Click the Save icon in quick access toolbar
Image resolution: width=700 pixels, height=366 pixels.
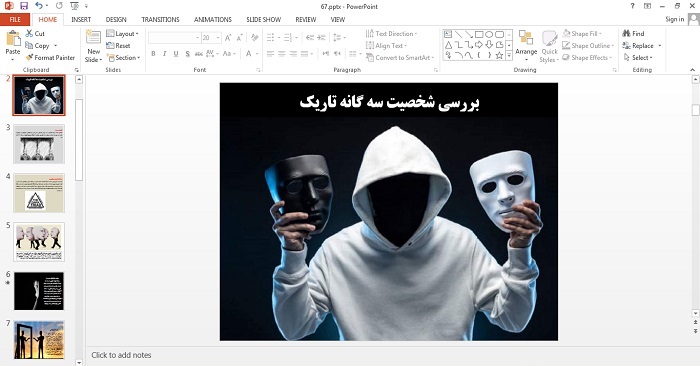coord(24,6)
